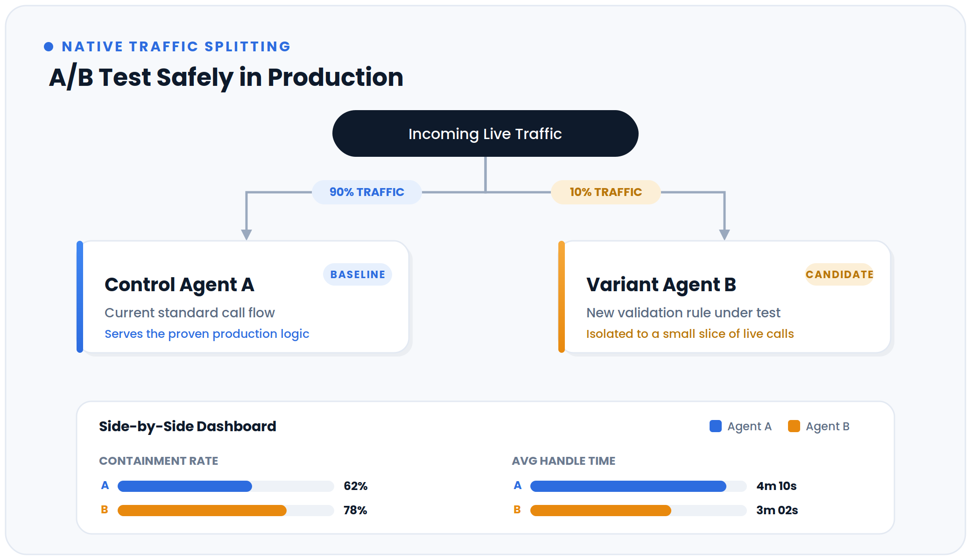Click Agent B avg handle time bar
The width and height of the screenshot is (971, 560).
tap(639, 511)
